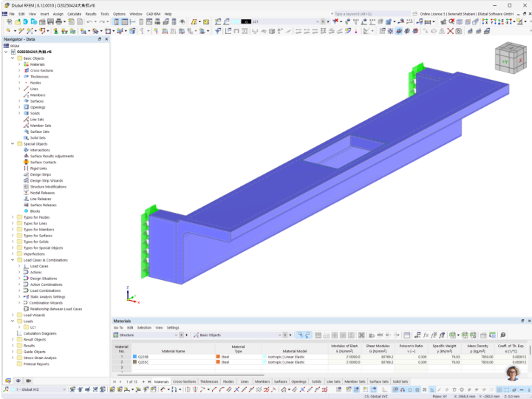The width and height of the screenshot is (532, 399).
Task: Open the navigator Data tab icon at bottom
Action: (8, 381)
